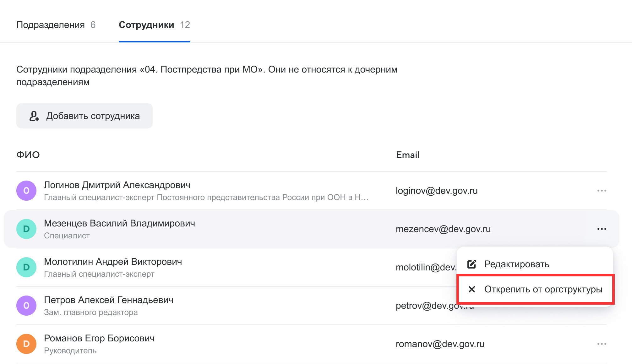Viewport: 632px width, 364px height.
Task: Click three-dots menu in Мезенцев row
Action: coord(602,229)
